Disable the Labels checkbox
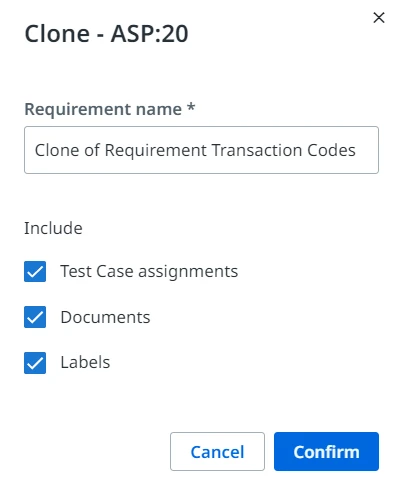407x499 pixels. (x=35, y=363)
